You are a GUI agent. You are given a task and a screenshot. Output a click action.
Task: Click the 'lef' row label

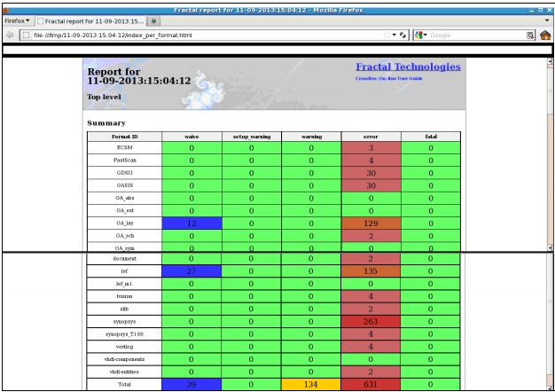124,270
